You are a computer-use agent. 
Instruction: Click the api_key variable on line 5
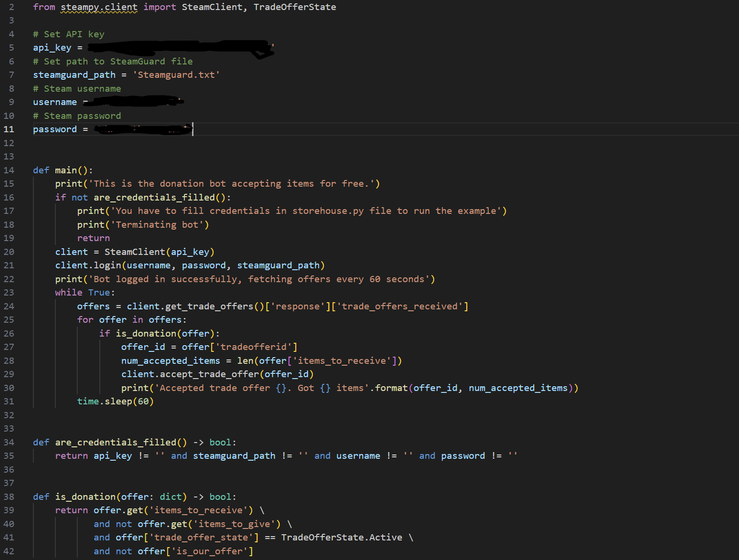pyautogui.click(x=52, y=47)
